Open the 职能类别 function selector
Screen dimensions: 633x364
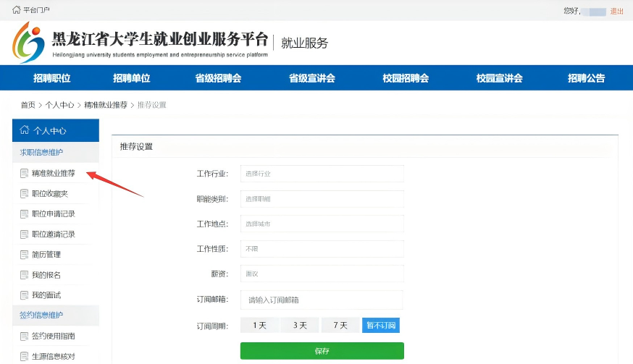tap(322, 199)
